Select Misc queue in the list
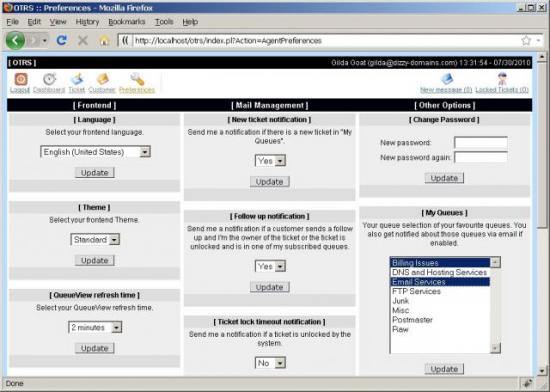Image resolution: width=550 pixels, height=392 pixels. (x=440, y=310)
